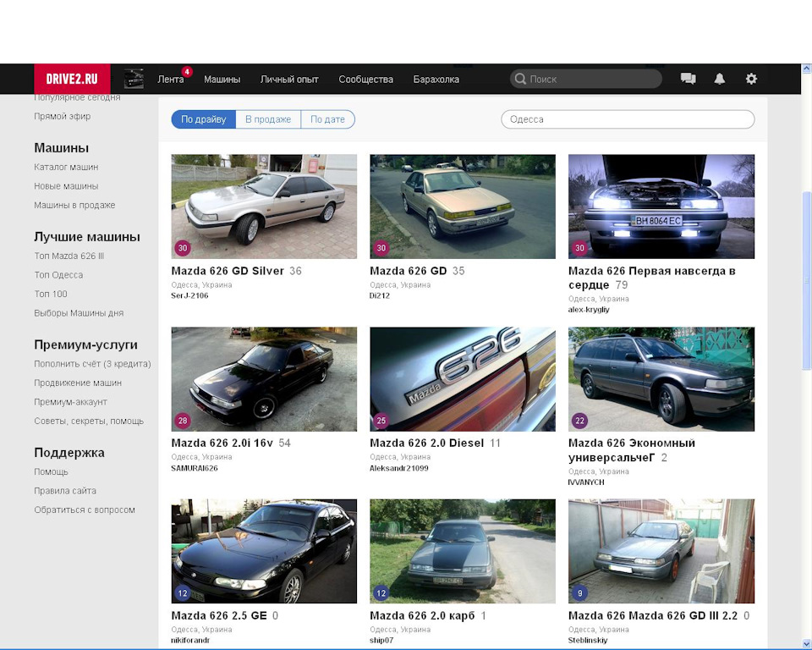
Task: Open the Топ Mazda 626 III link
Action: click(69, 256)
